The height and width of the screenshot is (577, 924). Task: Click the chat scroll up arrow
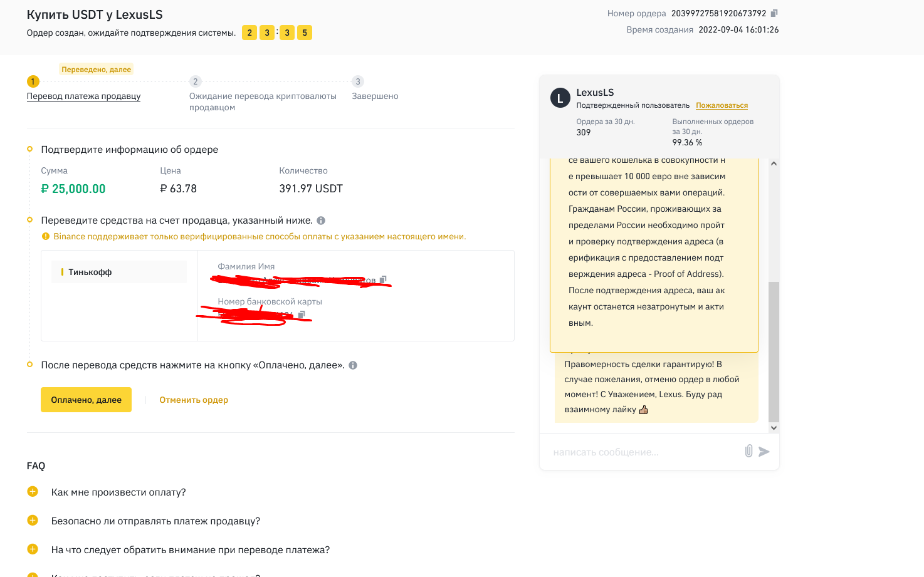coord(774,164)
